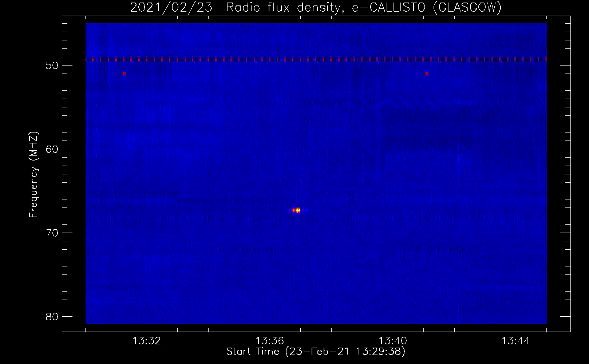Click the 'Start Time (23-Feb-21 13:29:38)' axis label
This screenshot has height=364, width=589.
click(316, 352)
